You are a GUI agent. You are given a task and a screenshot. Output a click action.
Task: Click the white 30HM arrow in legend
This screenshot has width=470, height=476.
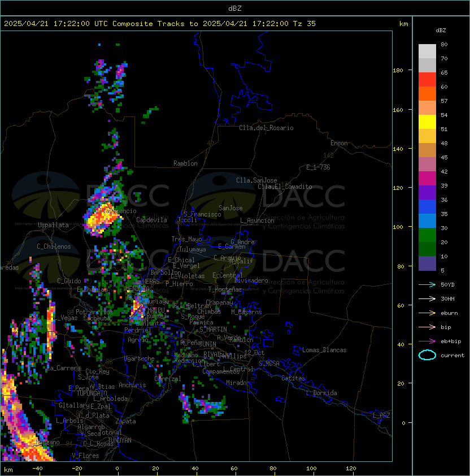click(x=427, y=298)
